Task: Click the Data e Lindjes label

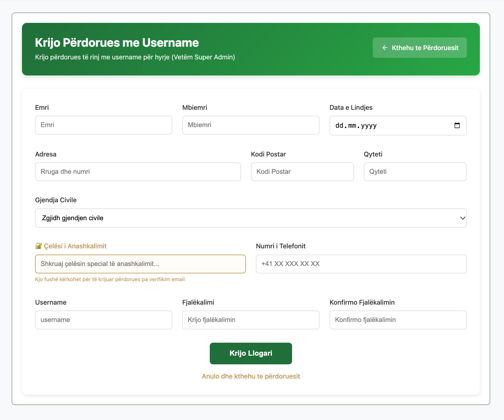Action: (x=351, y=108)
